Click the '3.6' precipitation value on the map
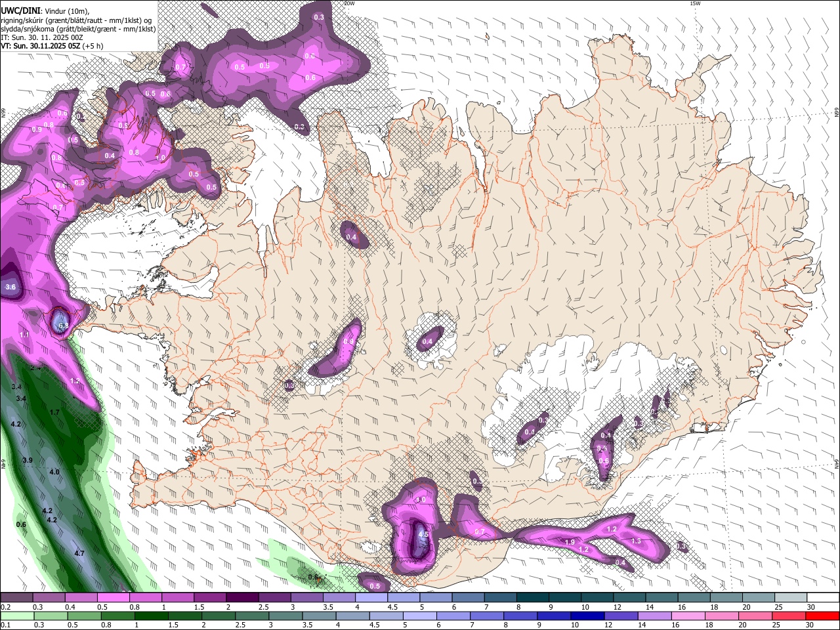 tap(10, 287)
